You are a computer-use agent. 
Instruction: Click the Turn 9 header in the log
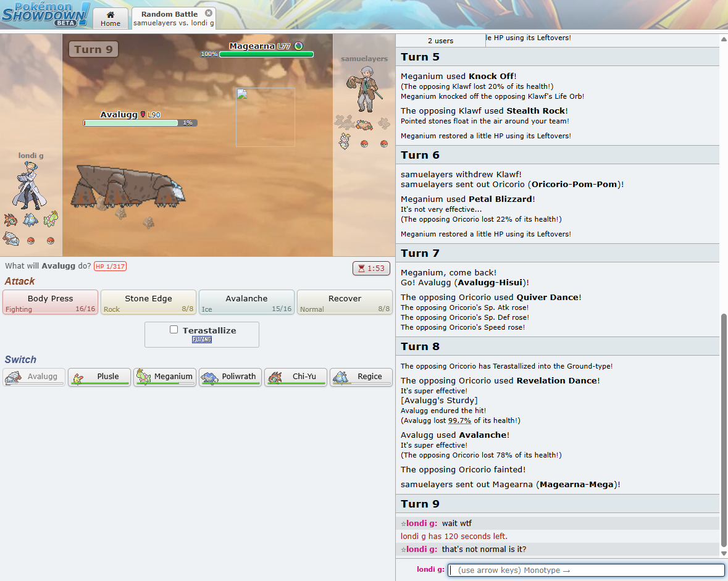click(x=558, y=504)
